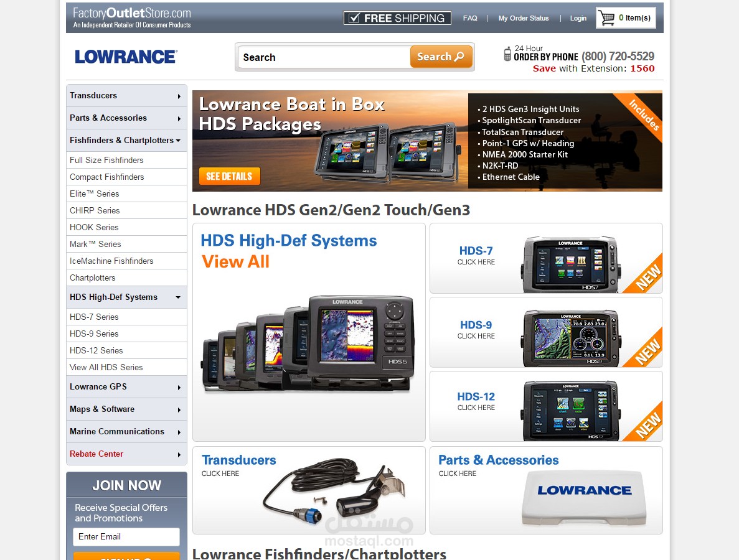Expand the Rebate Center menu arrow
The width and height of the screenshot is (739, 560).
pos(179,454)
